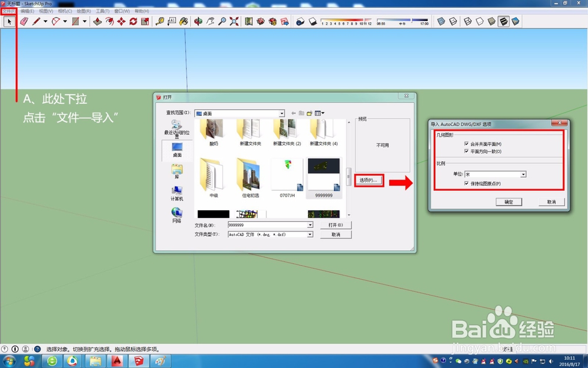Open the 编辑(E) menu
The height and width of the screenshot is (368, 588).
(x=28, y=11)
